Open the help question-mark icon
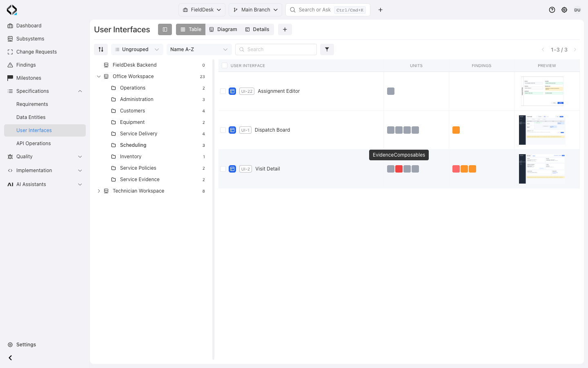588x368 pixels. [552, 10]
